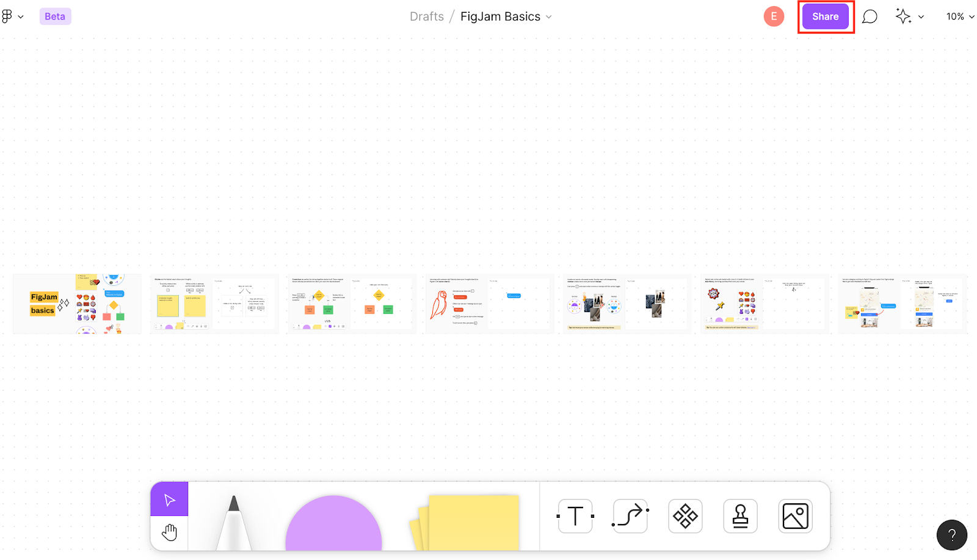Navigate to Drafts in the breadcrumb
The height and width of the screenshot is (560, 977).
click(x=427, y=16)
